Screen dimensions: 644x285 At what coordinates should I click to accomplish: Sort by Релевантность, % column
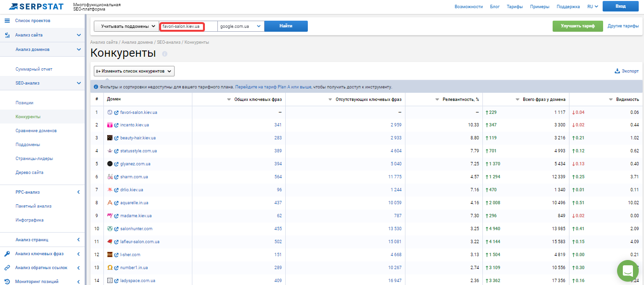(x=457, y=99)
